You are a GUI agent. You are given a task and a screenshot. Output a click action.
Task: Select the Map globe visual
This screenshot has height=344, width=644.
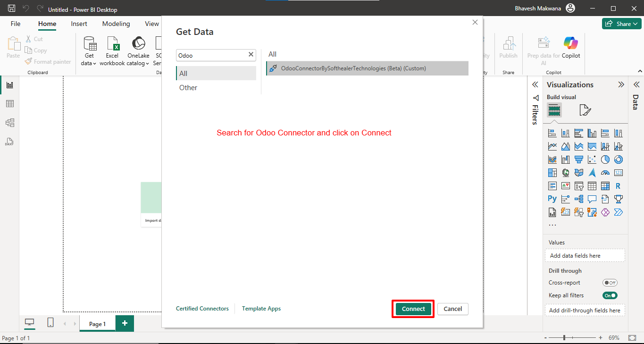pyautogui.click(x=566, y=173)
